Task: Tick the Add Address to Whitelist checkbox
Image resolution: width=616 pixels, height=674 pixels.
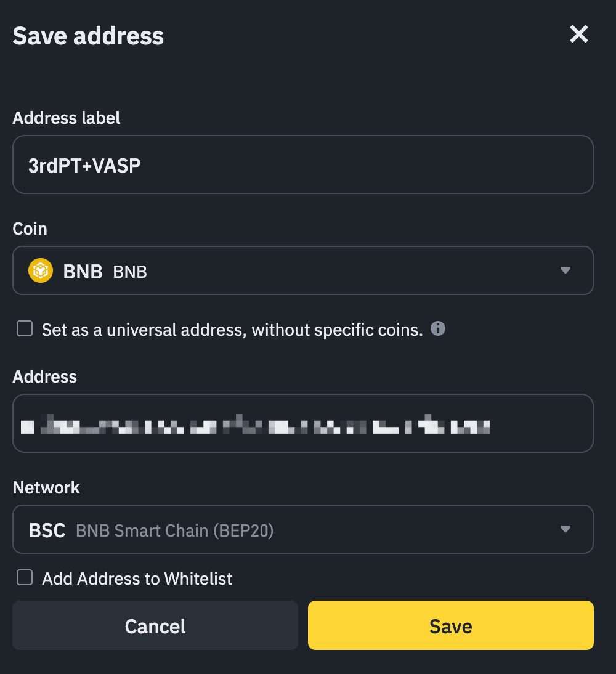Action: tap(25, 577)
